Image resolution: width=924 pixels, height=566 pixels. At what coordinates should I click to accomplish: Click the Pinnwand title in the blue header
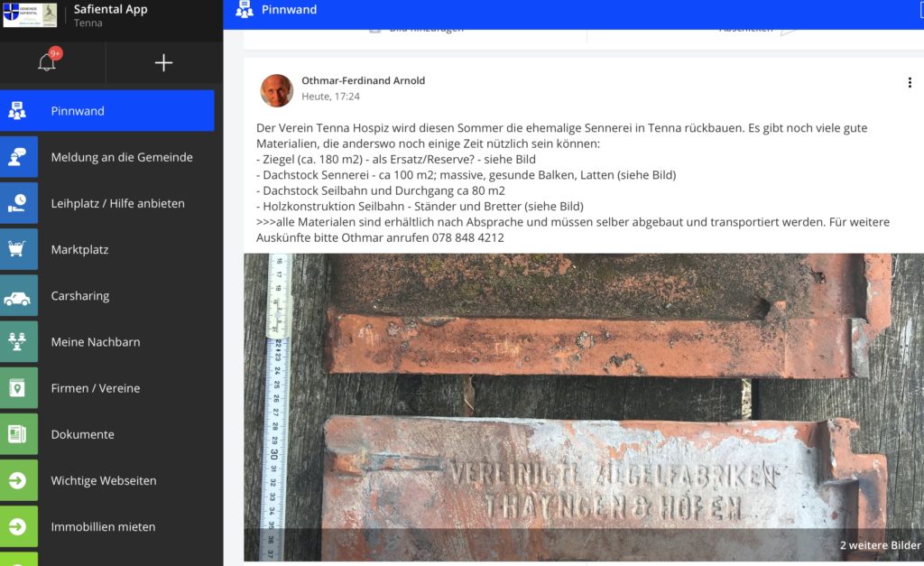tap(290, 9)
